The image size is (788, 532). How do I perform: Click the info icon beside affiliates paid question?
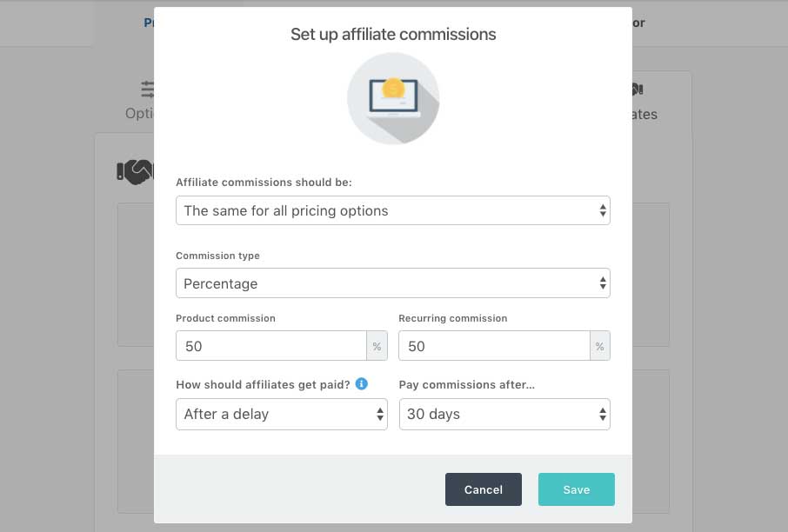coord(361,384)
